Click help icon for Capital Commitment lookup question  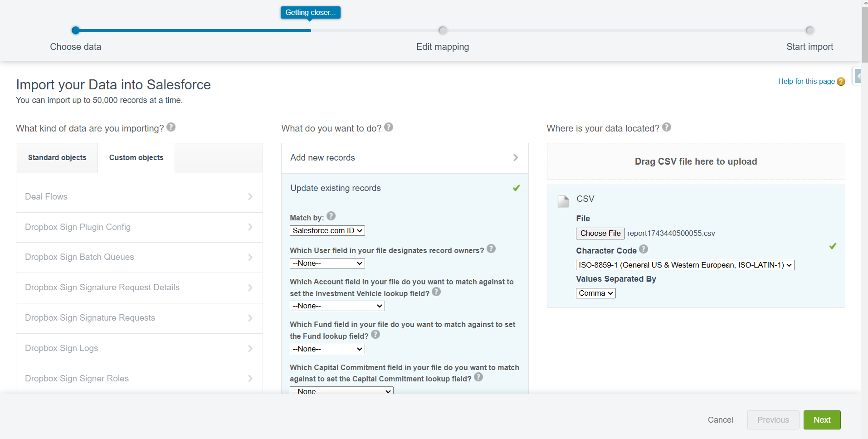pyautogui.click(x=478, y=377)
